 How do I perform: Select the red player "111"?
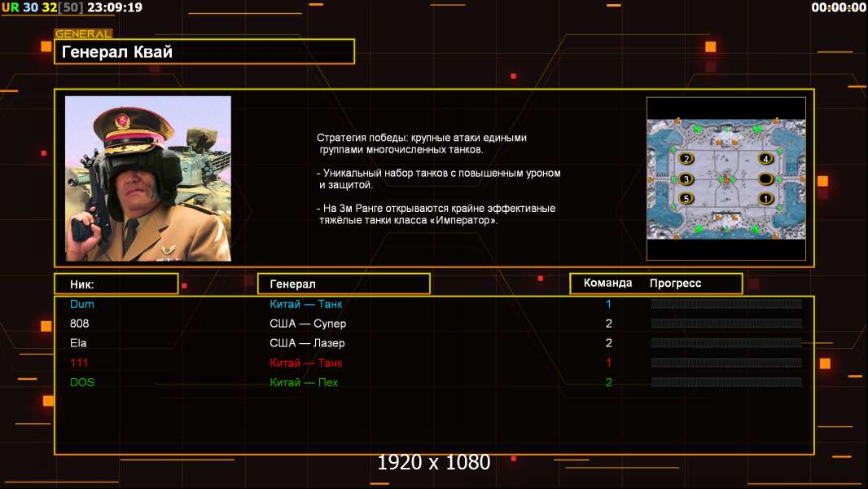click(x=79, y=363)
